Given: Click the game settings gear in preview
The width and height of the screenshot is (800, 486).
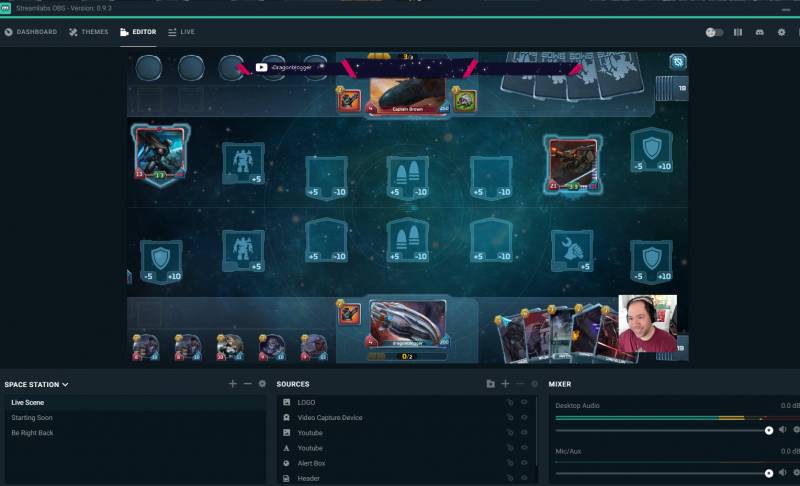Looking at the screenshot, I should [678, 62].
